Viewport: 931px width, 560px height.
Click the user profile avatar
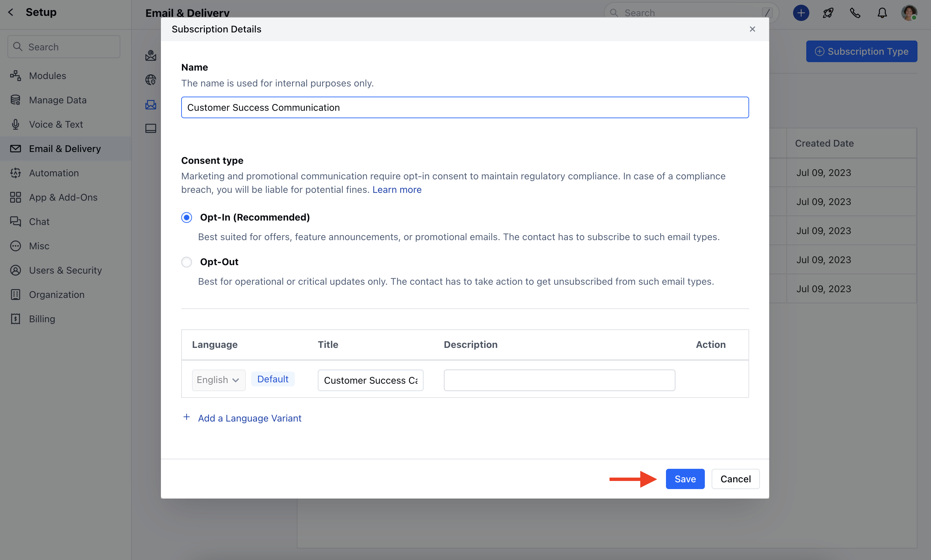[x=909, y=13]
